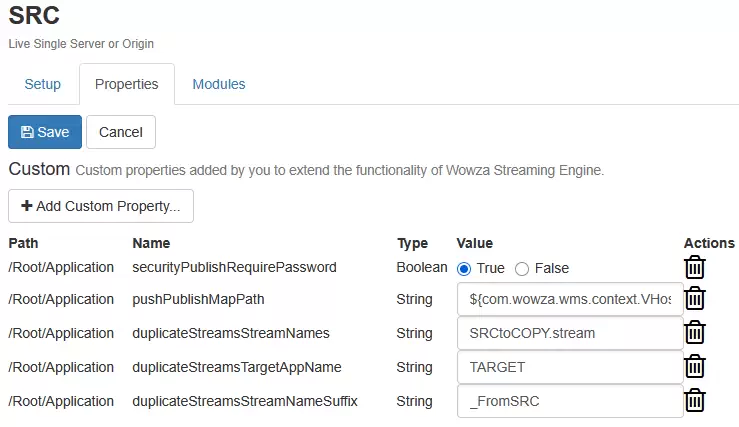
Task: Select the Properties tab
Action: pos(127,84)
